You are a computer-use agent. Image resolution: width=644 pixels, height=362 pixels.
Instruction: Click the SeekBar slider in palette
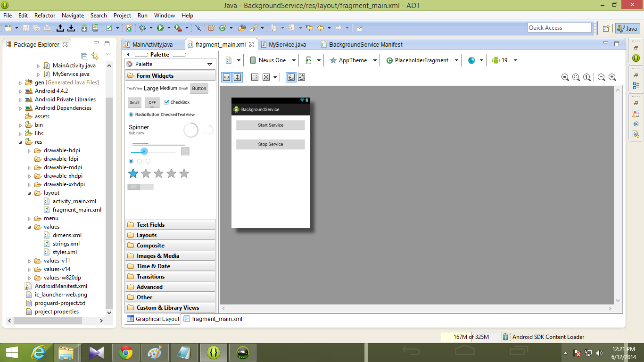(x=153, y=151)
